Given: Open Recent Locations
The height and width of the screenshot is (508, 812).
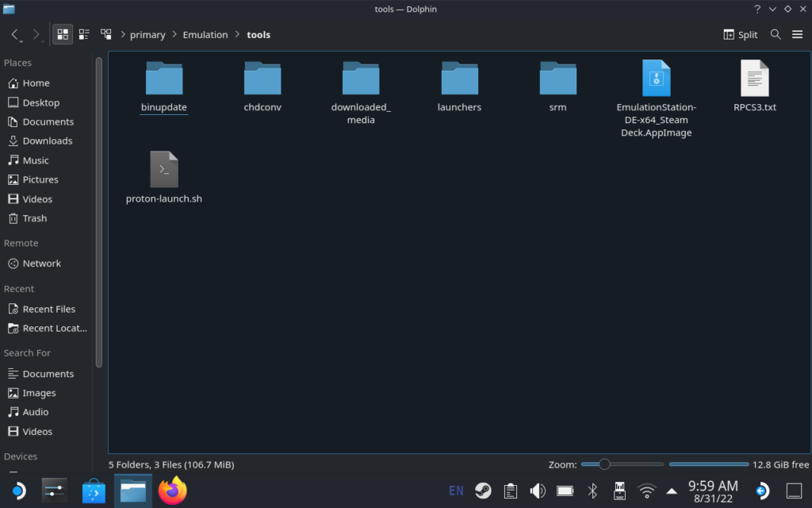Looking at the screenshot, I should (48, 328).
